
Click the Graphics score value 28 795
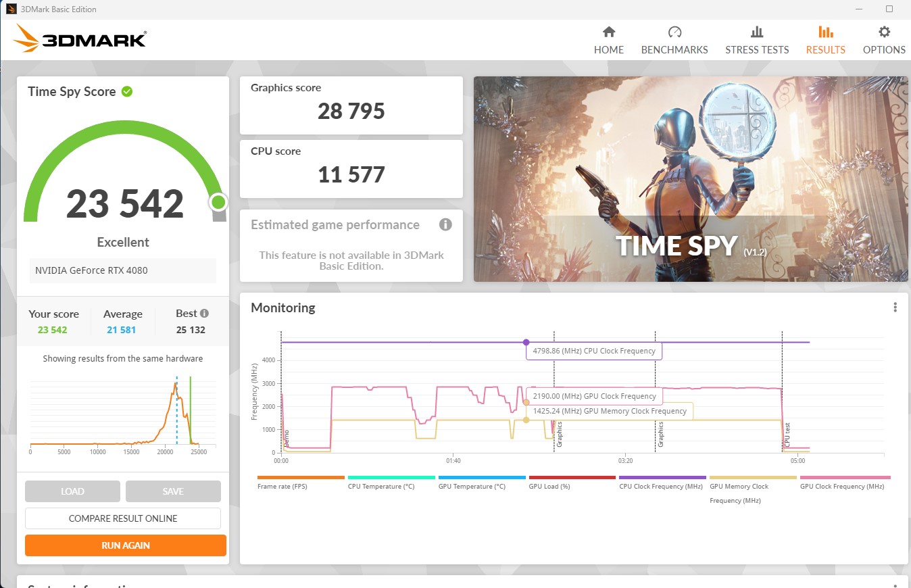(351, 111)
